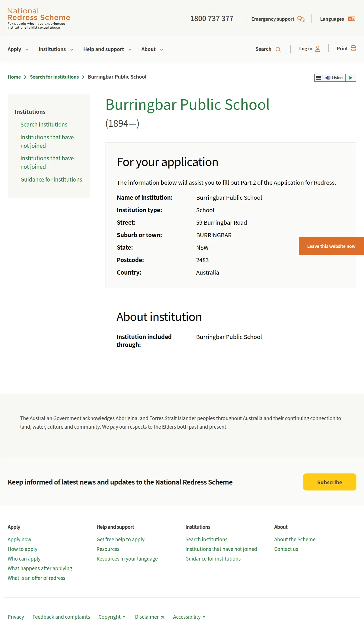Click the Emergency support chat icon

click(x=301, y=19)
